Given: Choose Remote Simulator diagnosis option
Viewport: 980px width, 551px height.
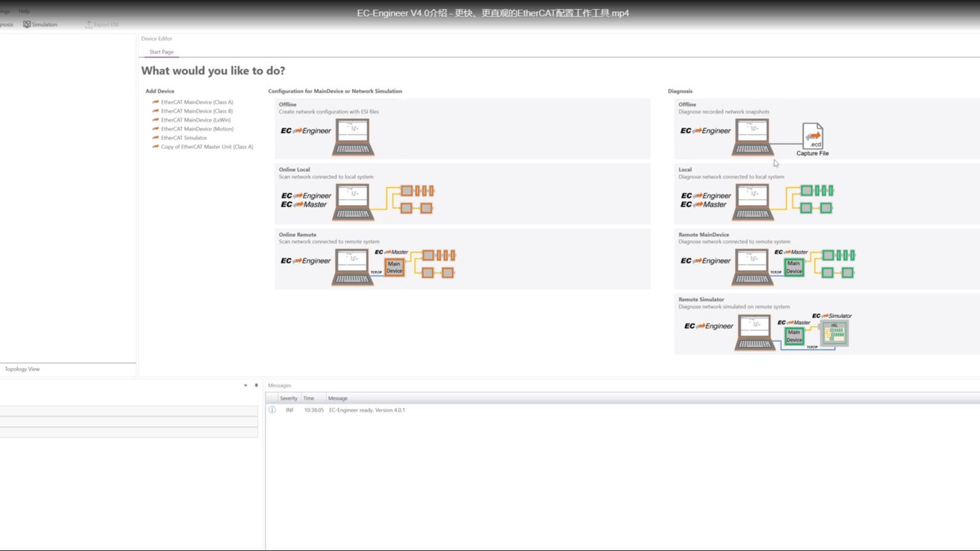Looking at the screenshot, I should click(x=827, y=325).
